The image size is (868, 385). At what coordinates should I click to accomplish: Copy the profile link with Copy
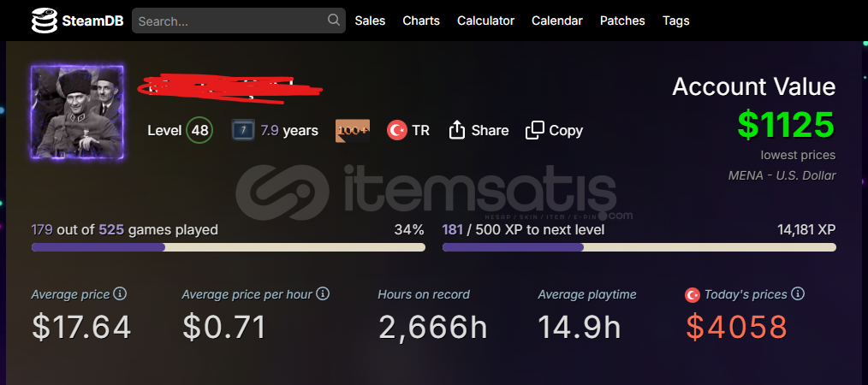(x=554, y=131)
